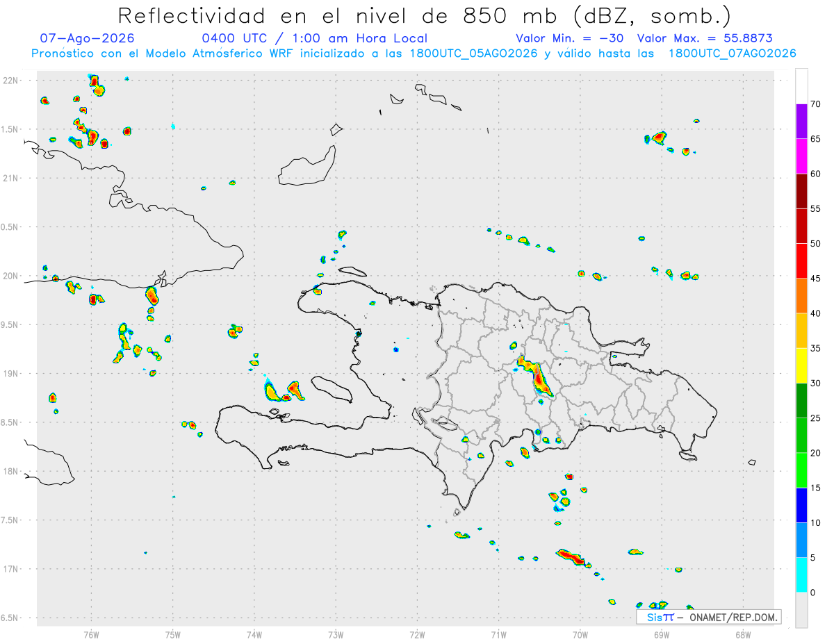Viewport: 834px width, 644px height.
Task: Click the colorbar tick label '70'
Action: pyautogui.click(x=815, y=104)
